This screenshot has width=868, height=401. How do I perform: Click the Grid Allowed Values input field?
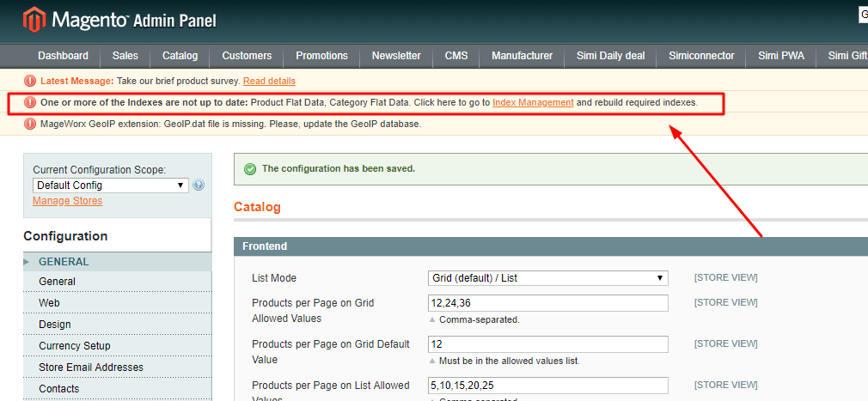(x=547, y=302)
